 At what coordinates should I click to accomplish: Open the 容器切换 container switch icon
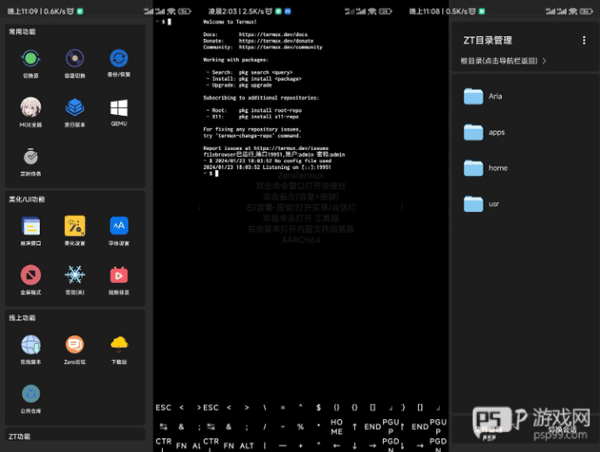(75, 60)
